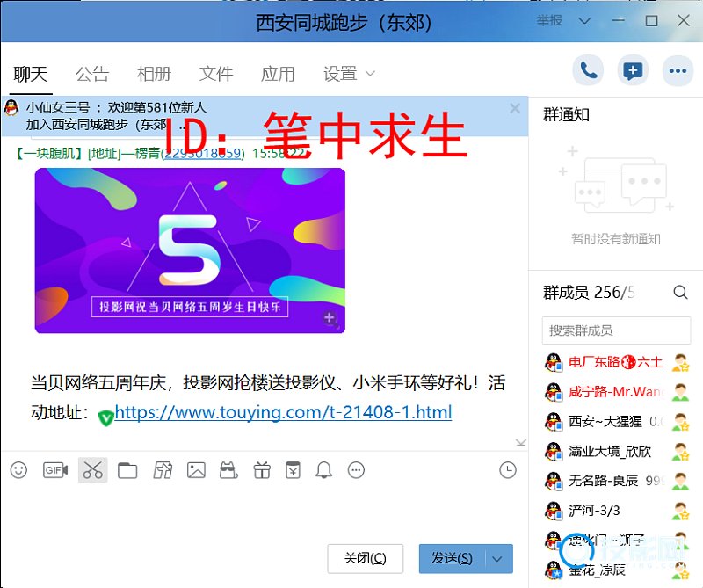
Task: Open the three-dots more options button
Action: pos(678,70)
